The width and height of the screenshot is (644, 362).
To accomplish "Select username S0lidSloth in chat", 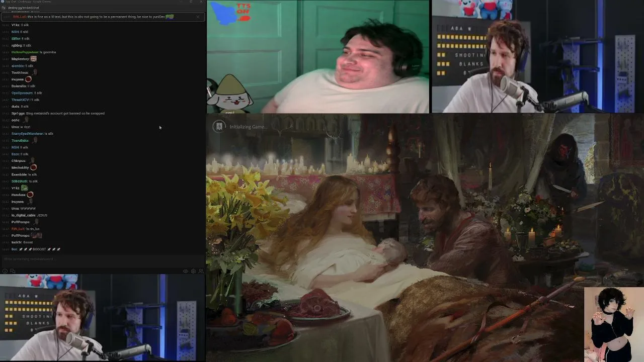I will coord(20,181).
